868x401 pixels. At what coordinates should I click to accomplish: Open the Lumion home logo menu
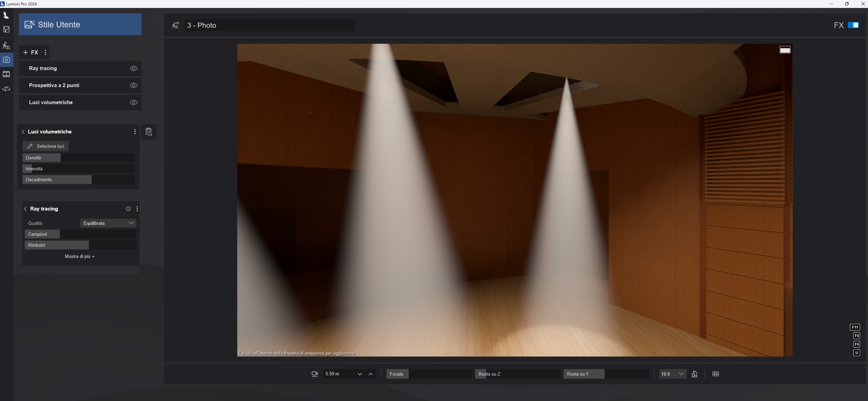(x=6, y=15)
